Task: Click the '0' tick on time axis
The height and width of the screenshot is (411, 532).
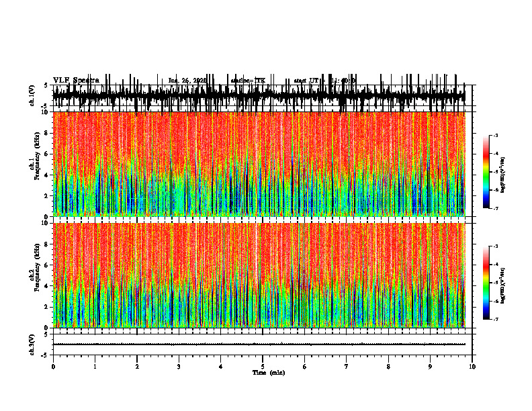Action: [x=53, y=367]
